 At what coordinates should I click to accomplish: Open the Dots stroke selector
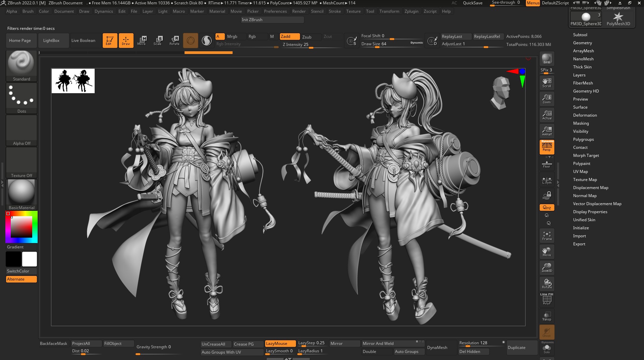[x=21, y=98]
